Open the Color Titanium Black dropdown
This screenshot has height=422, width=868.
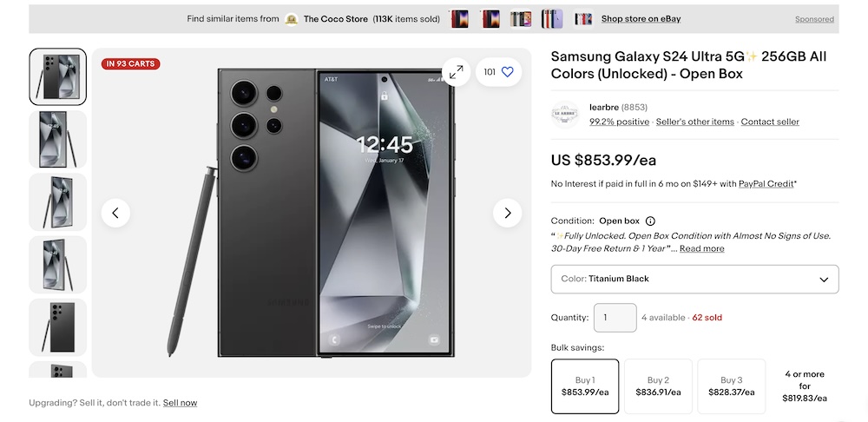point(694,280)
